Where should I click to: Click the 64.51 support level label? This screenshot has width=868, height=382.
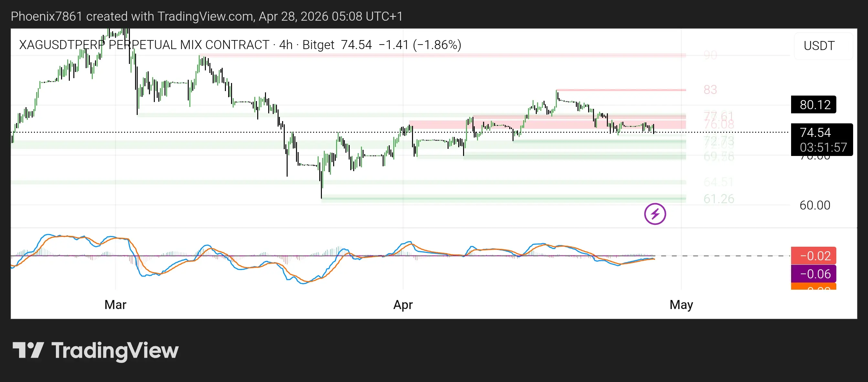tap(718, 182)
